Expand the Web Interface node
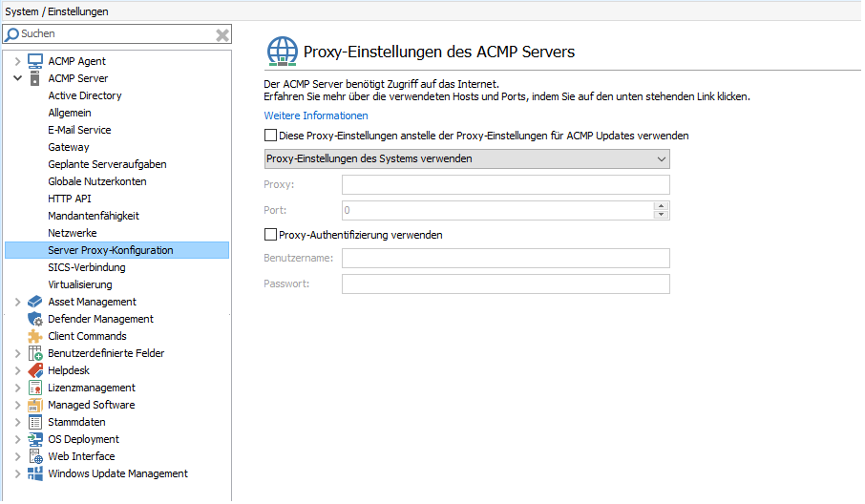This screenshot has height=504, width=865. pyautogui.click(x=17, y=456)
